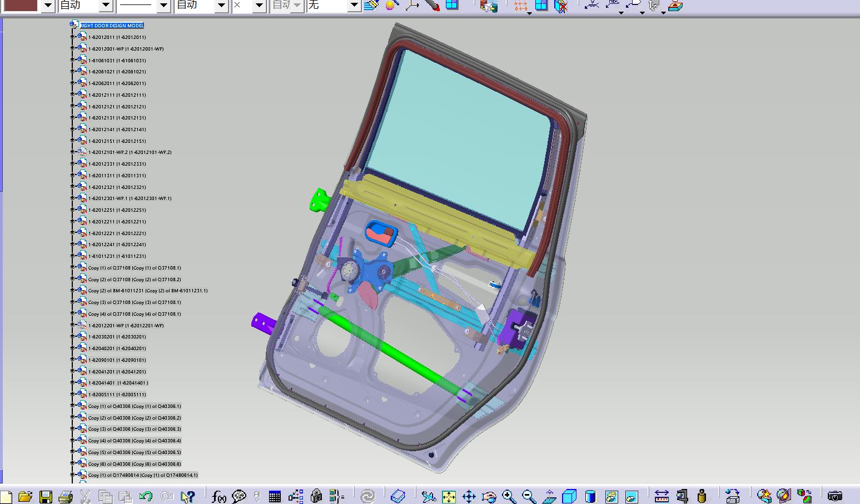The image size is (860, 504).
Task: Select tree node 1-62012301-WP.1
Action: [130, 198]
